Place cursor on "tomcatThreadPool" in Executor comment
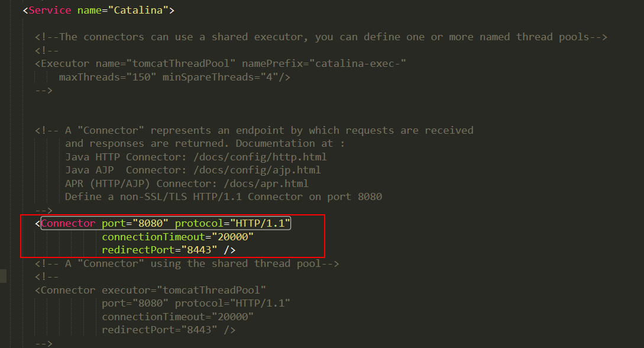The width and height of the screenshot is (644, 348). [181, 64]
